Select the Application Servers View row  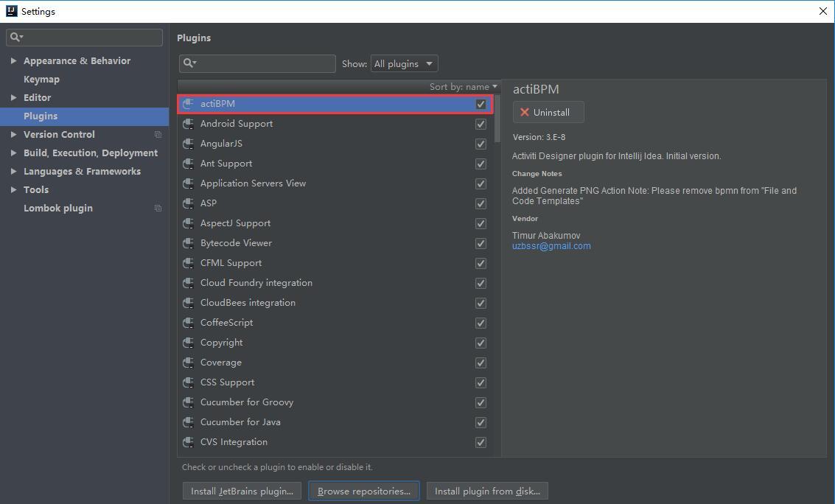pyautogui.click(x=335, y=183)
